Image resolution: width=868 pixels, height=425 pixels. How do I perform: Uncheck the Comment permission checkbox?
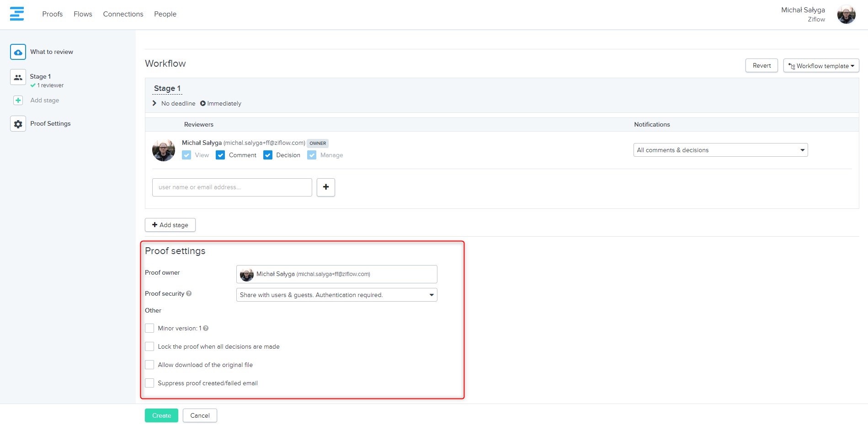coord(220,155)
